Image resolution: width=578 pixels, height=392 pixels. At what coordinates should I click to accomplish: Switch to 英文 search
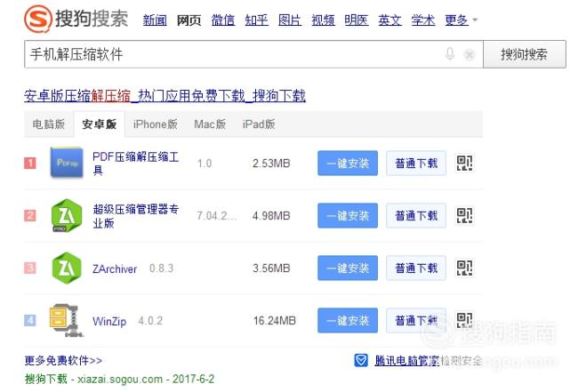[390, 20]
